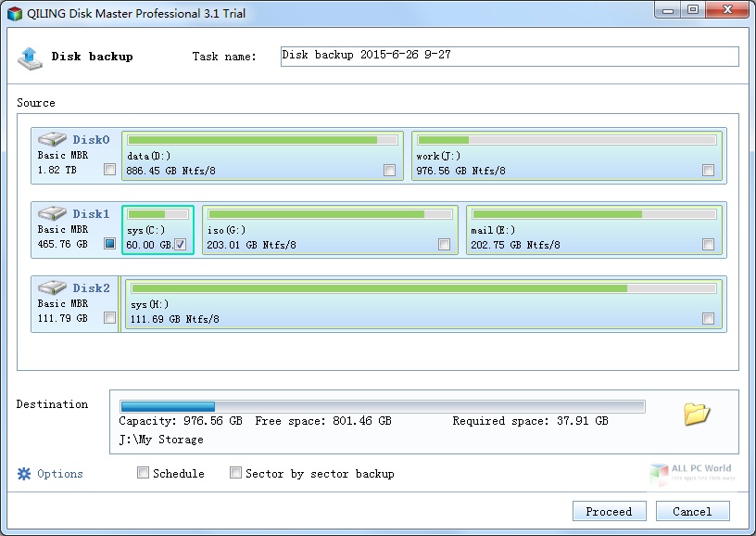Click the Disk2 hard drive icon

[52, 287]
